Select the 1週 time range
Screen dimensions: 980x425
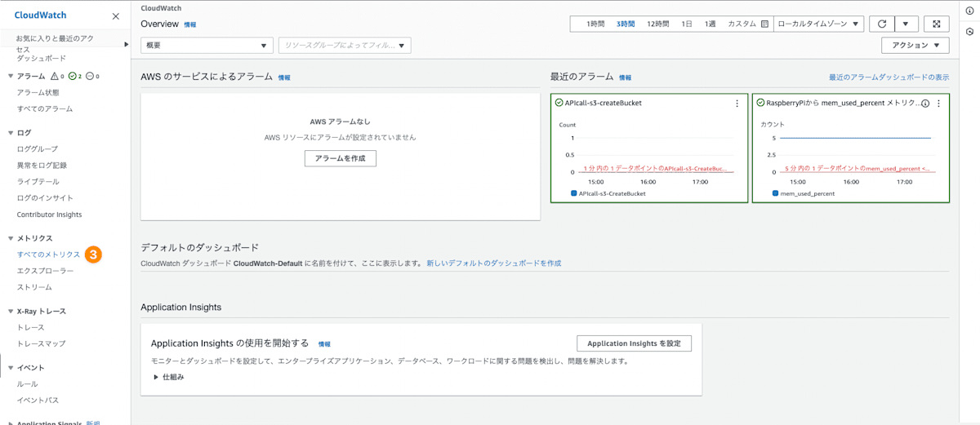tap(710, 24)
